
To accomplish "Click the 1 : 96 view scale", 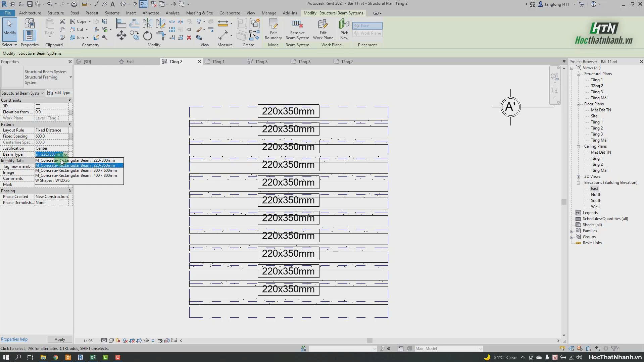I will [88, 341].
